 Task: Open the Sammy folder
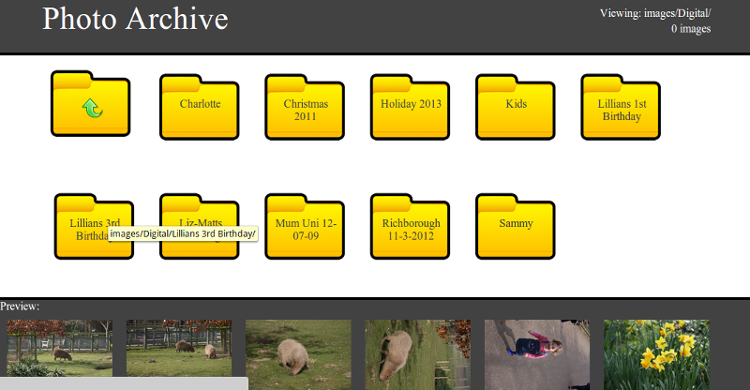coord(515,227)
